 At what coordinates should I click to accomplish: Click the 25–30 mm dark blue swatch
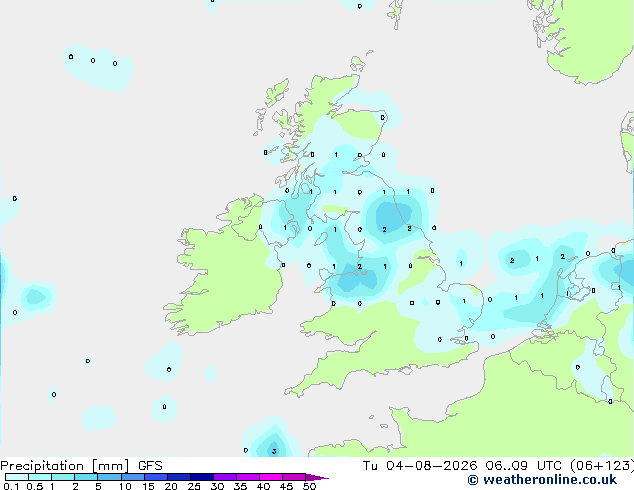(201, 477)
